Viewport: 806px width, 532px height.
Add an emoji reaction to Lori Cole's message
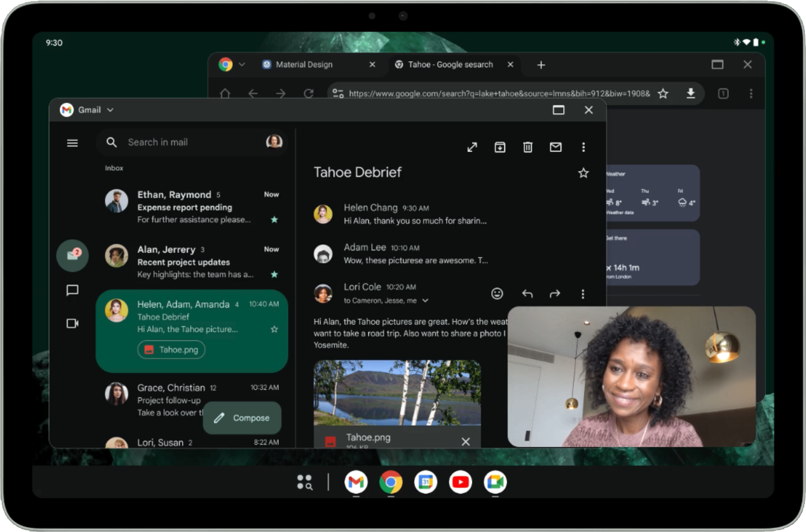pos(497,293)
